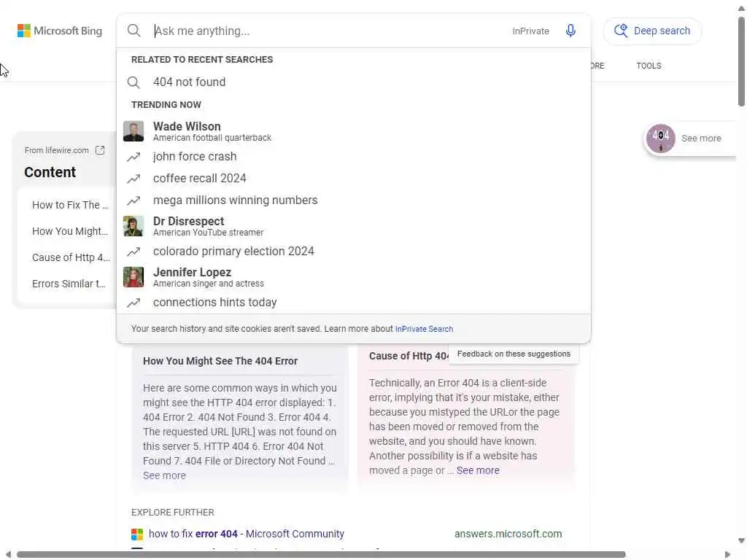Jump to 'Errors Similar t...' content item
This screenshot has height=560, width=747.
click(69, 284)
